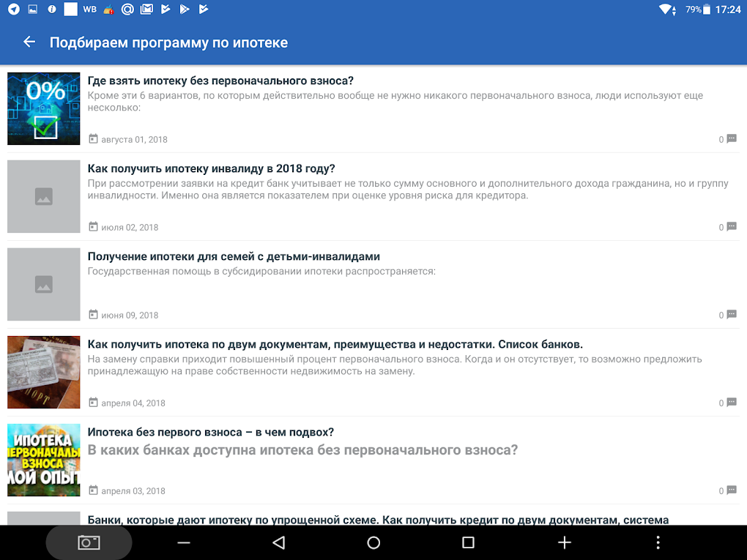This screenshot has height=560, width=747.
Task: Tap the volume down minus icon
Action: [x=184, y=542]
